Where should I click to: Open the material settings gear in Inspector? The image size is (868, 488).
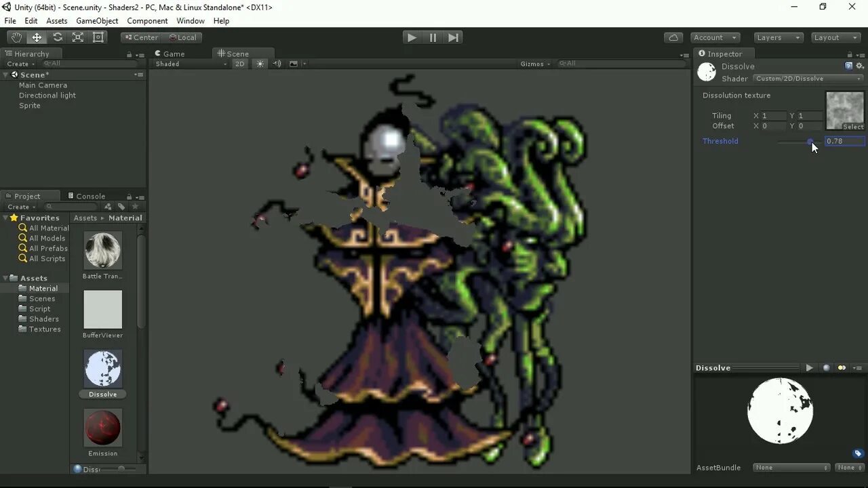860,66
